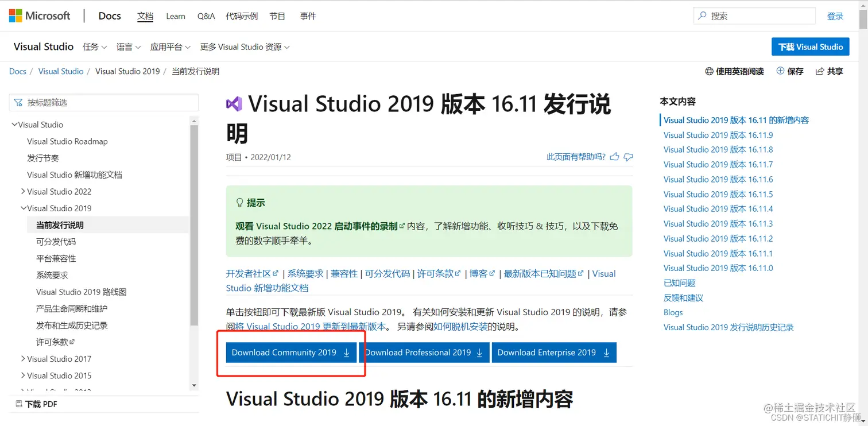Click the thumbs-up feedback icon
The height and width of the screenshot is (426, 868).
[615, 157]
